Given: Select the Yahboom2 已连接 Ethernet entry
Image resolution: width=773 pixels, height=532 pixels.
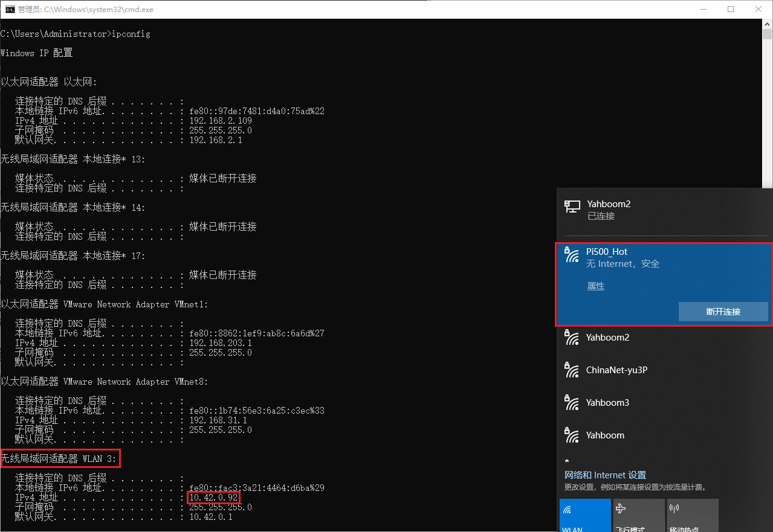Looking at the screenshot, I should tap(609, 210).
